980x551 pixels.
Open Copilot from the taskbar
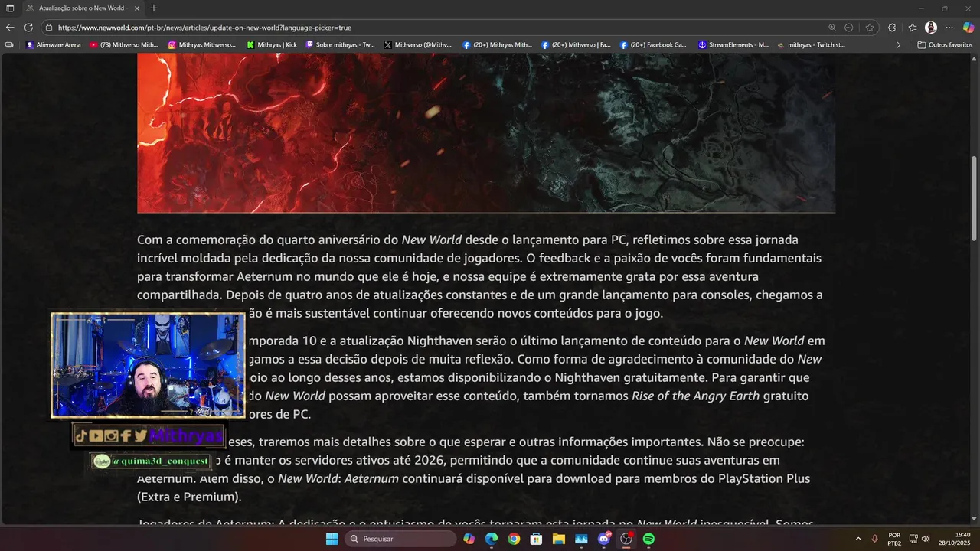click(469, 539)
